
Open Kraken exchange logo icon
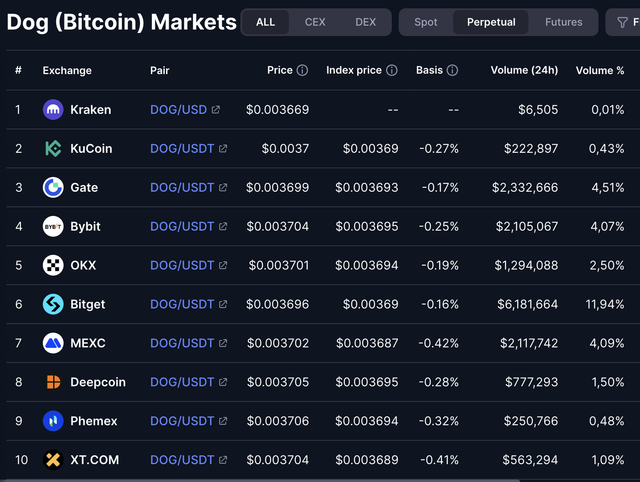coord(53,109)
